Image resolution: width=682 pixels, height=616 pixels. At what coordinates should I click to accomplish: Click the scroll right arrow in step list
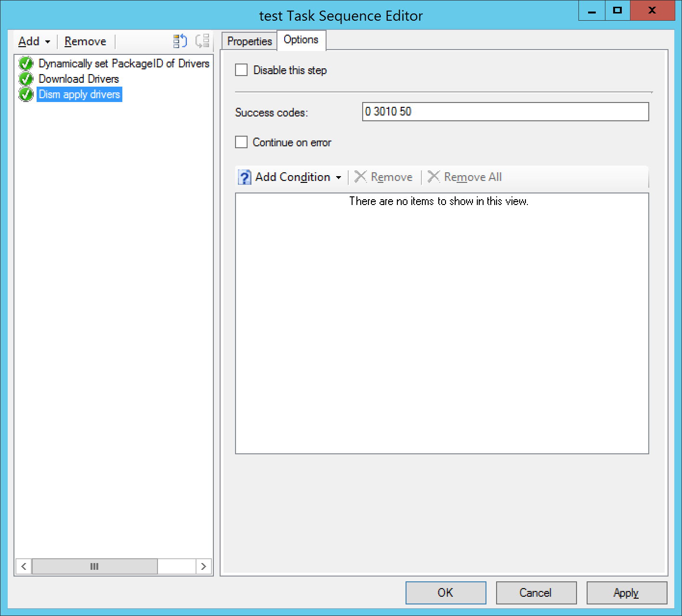pos(203,566)
